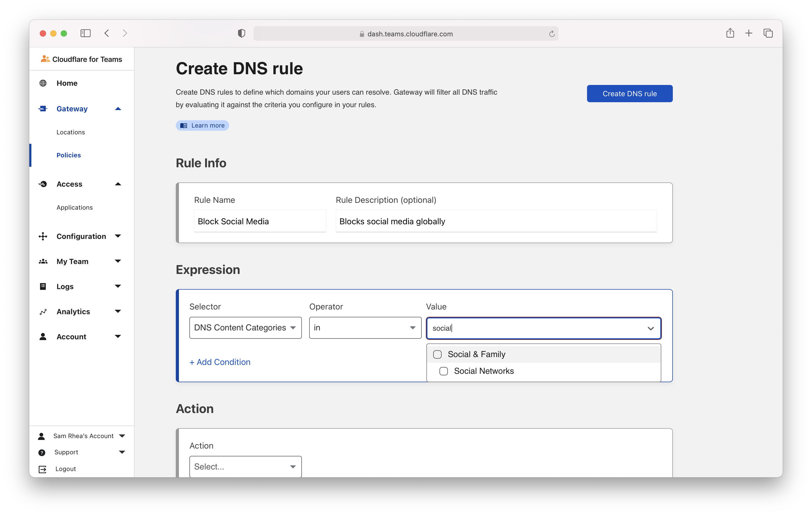Viewport: 812px width, 516px height.
Task: Check the Social & Family checkbox
Action: pyautogui.click(x=437, y=354)
